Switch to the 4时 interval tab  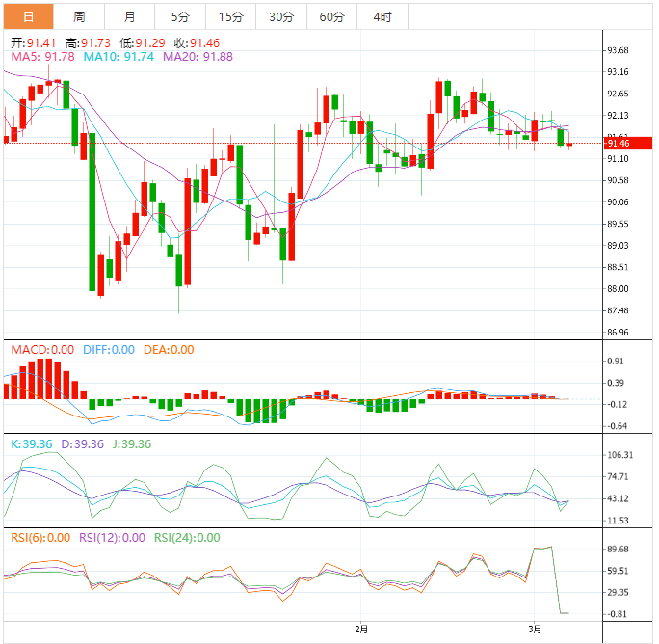(x=382, y=16)
